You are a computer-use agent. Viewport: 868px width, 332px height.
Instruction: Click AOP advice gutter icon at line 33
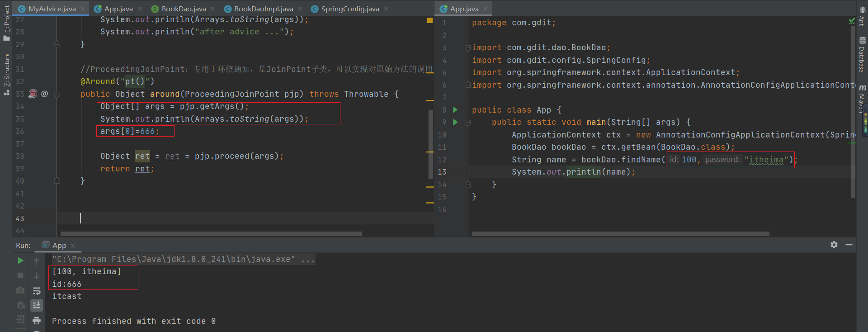coord(33,94)
